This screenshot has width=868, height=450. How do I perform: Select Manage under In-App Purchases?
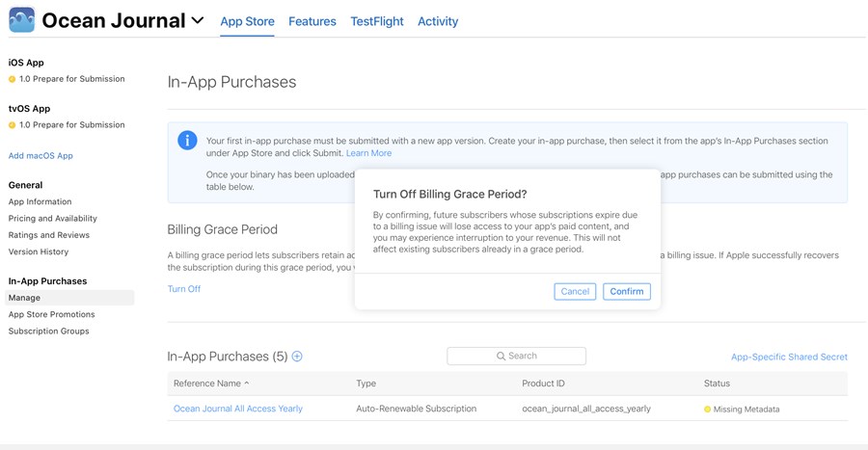pos(69,298)
